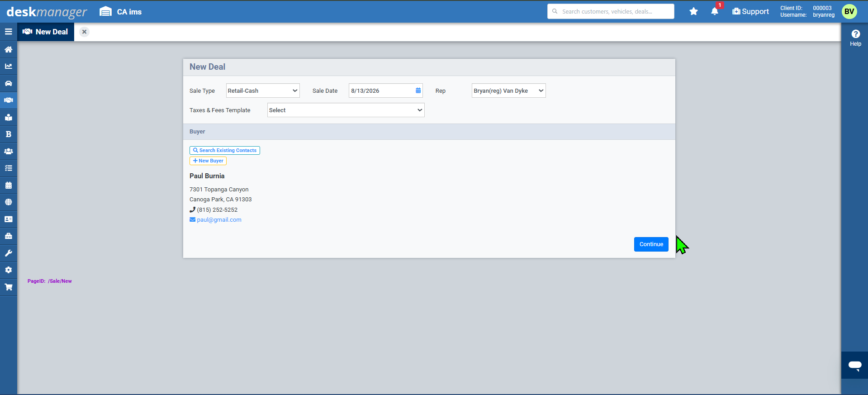Open the Rep dropdown
868x395 pixels.
tap(508, 90)
